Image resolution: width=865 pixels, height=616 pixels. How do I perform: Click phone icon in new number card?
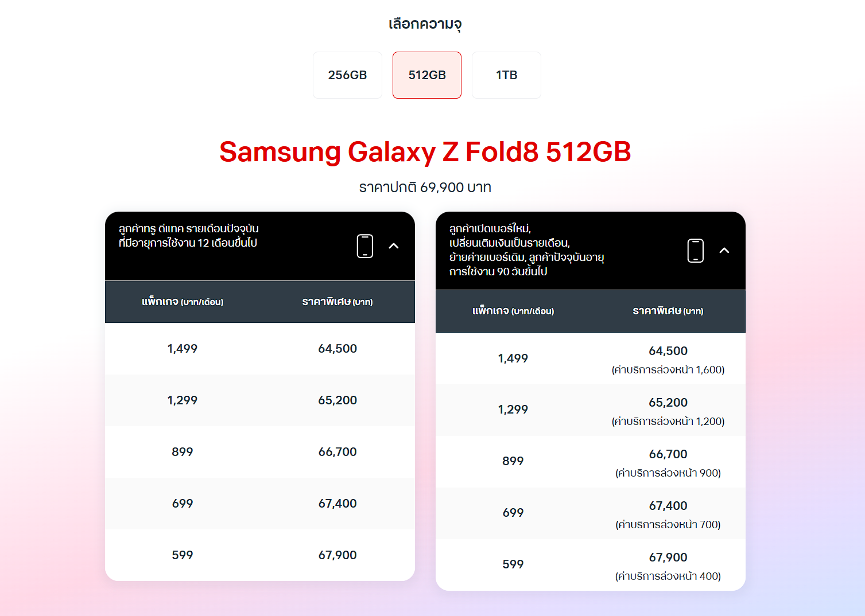tap(696, 251)
